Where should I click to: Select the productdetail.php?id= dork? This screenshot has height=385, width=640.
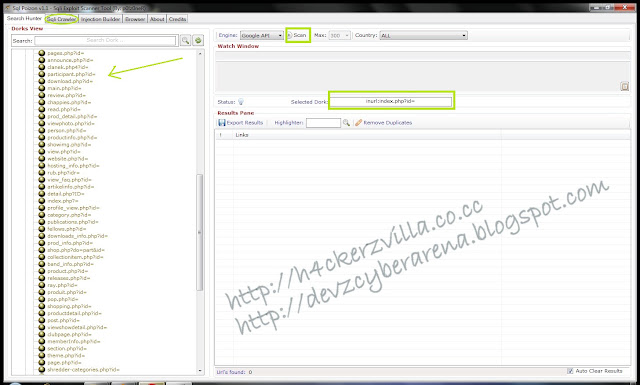click(74, 314)
